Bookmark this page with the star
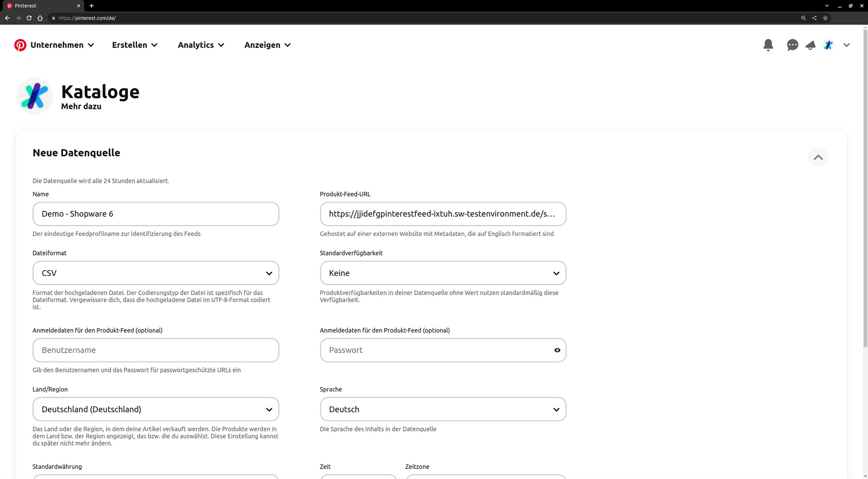Image resolution: width=868 pixels, height=479 pixels. point(825,18)
